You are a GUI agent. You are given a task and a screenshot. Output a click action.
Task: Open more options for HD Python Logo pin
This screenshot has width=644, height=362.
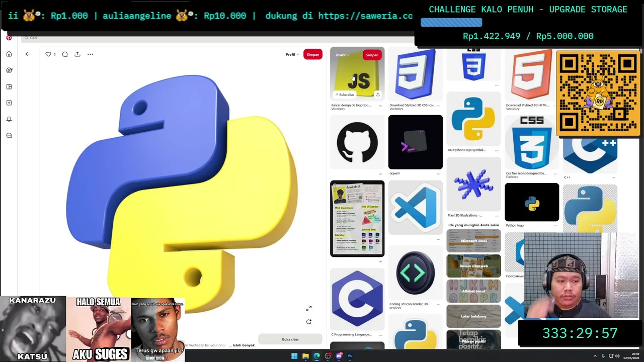(497, 150)
